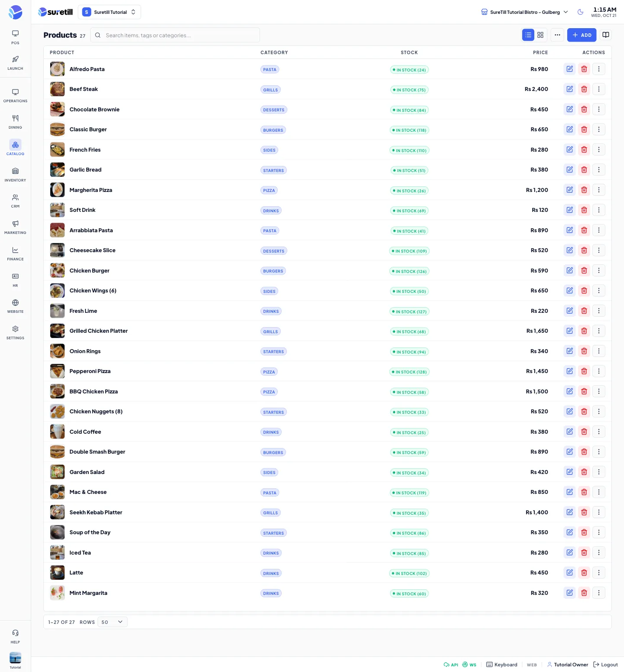Click the WS status indicator
The width and height of the screenshot is (624, 672).
coord(469,665)
